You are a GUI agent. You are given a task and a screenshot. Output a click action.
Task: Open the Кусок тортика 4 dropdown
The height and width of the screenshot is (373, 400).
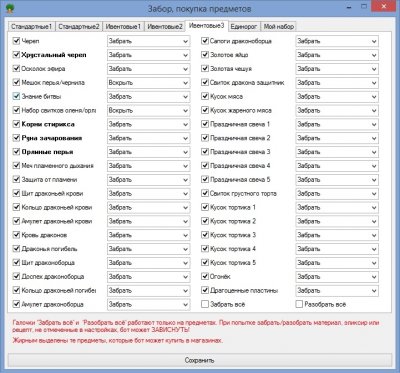(x=337, y=249)
